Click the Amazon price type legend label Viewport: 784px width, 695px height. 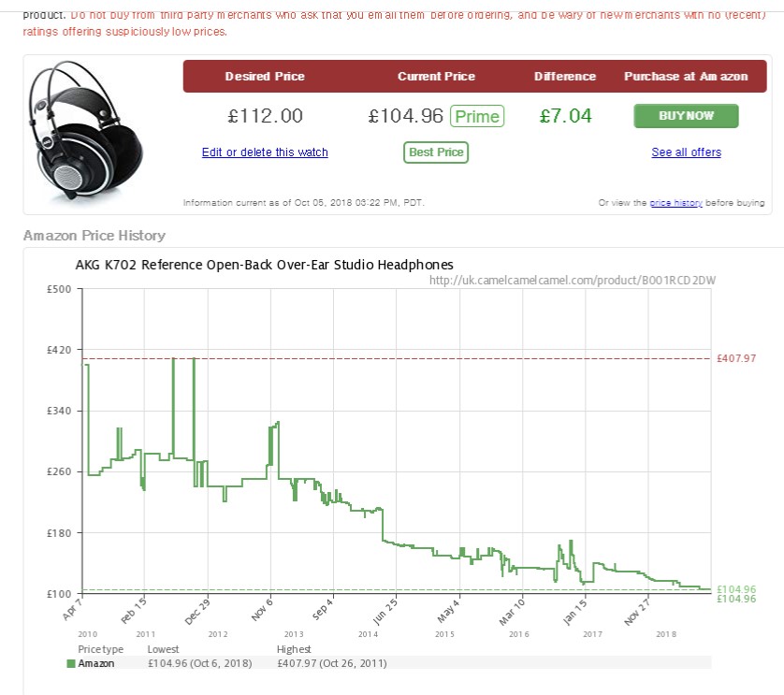96,664
